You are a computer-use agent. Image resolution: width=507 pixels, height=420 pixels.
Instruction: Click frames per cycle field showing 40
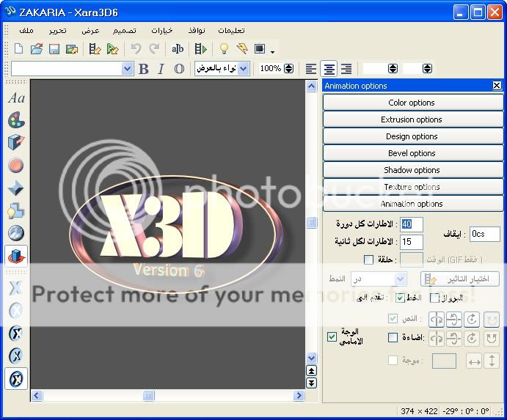(x=412, y=224)
